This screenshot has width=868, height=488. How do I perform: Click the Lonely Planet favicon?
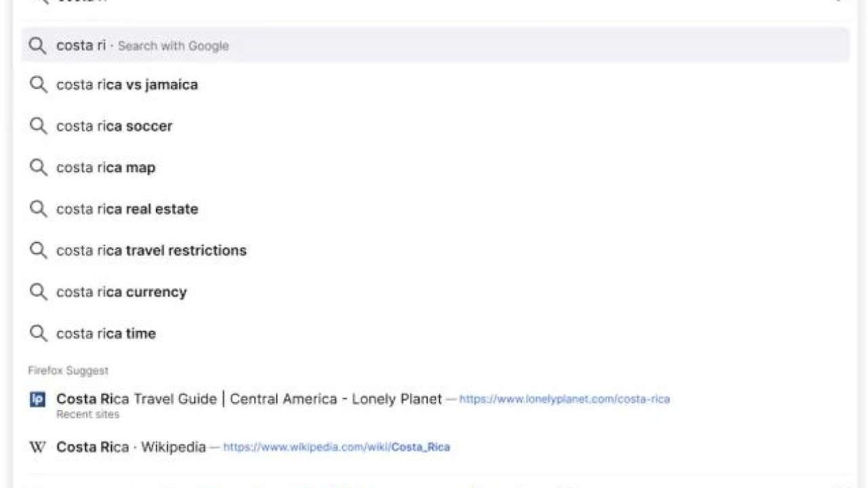[x=38, y=399]
